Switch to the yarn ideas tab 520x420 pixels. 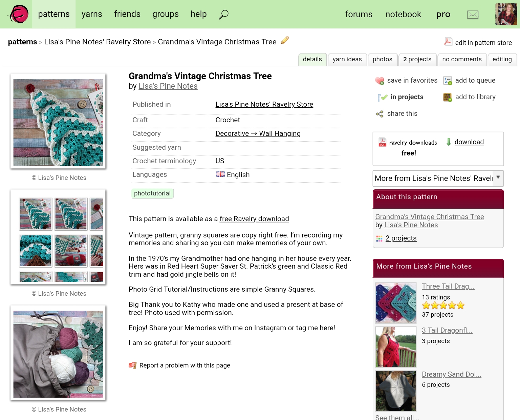coord(347,59)
